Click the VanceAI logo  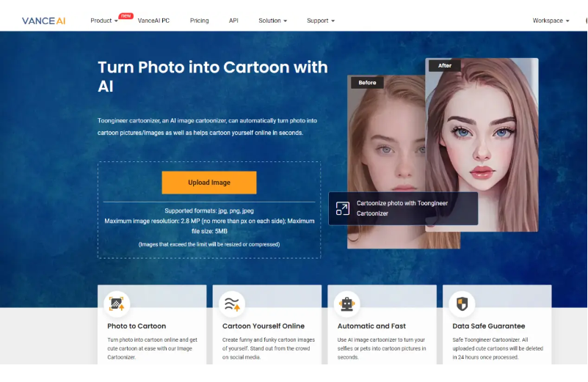coord(43,21)
